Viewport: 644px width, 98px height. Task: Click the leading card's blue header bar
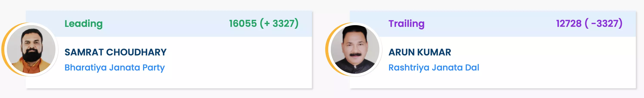coord(169,24)
